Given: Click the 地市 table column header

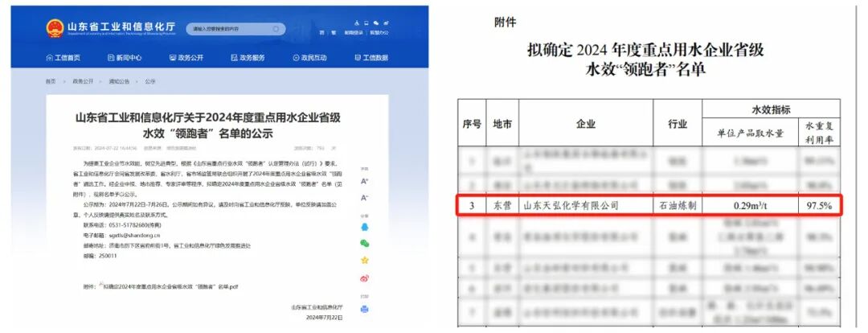Looking at the screenshot, I should 502,124.
